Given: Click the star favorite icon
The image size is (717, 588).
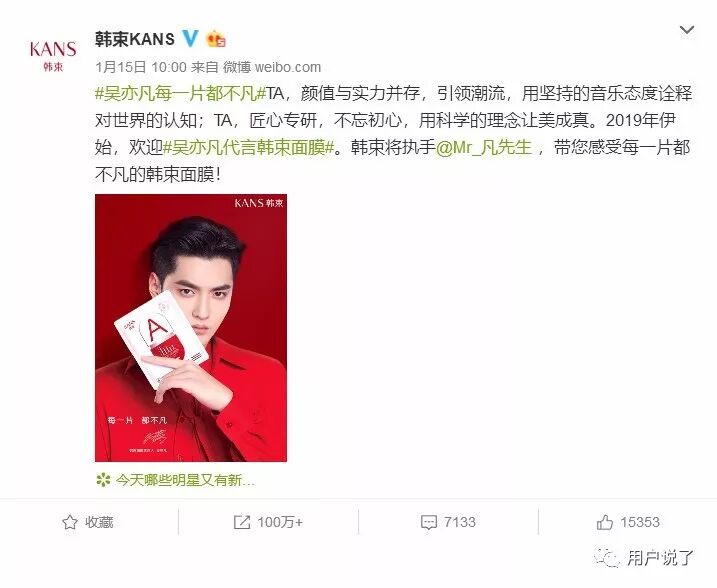Looking at the screenshot, I should coord(70,522).
